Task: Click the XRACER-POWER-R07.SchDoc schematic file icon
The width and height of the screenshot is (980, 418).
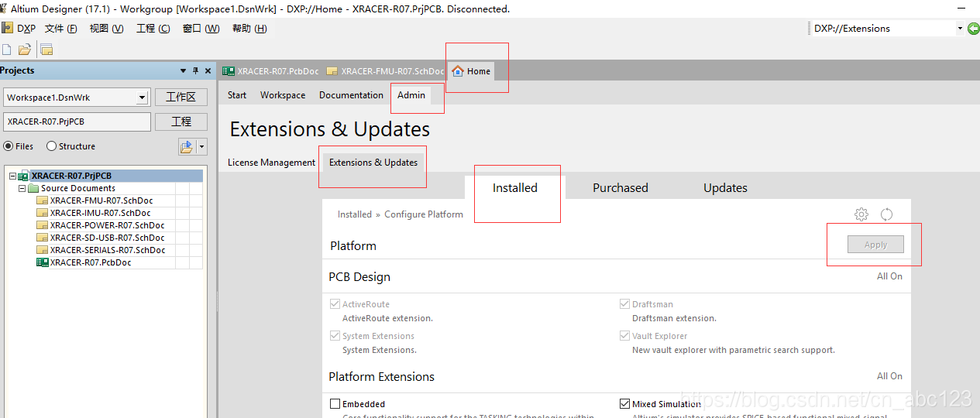Action: 43,225
